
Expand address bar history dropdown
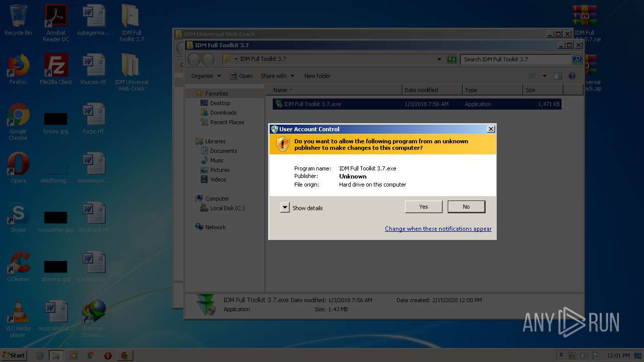440,59
